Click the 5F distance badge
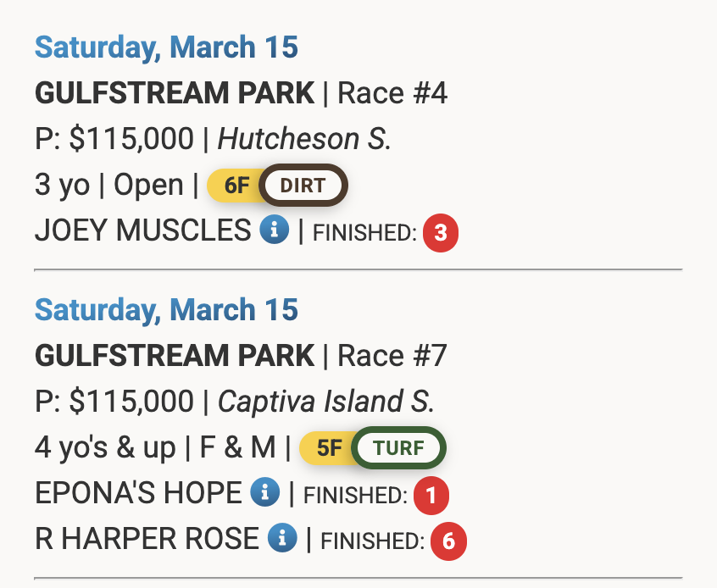 point(329,448)
